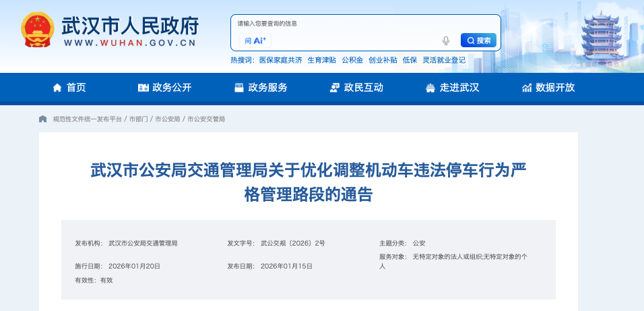The height and width of the screenshot is (311, 644).
Task: Click the 政务公开 ID card icon
Action: 143,88
